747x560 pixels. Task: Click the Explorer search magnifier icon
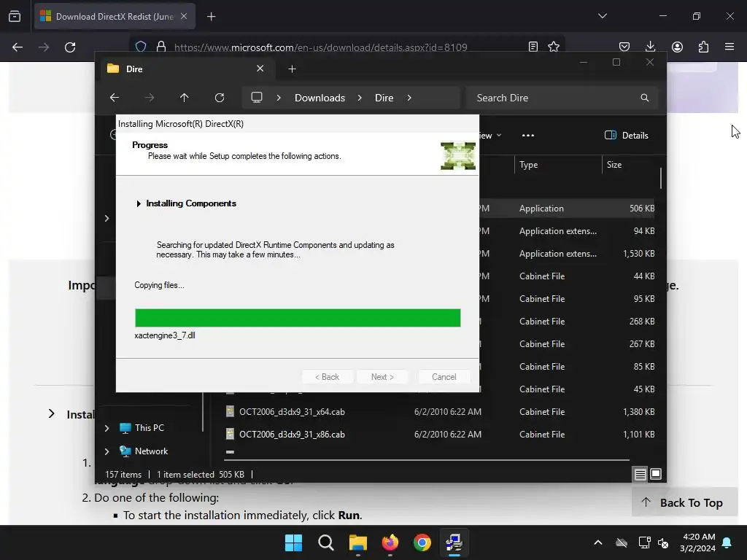pyautogui.click(x=645, y=98)
